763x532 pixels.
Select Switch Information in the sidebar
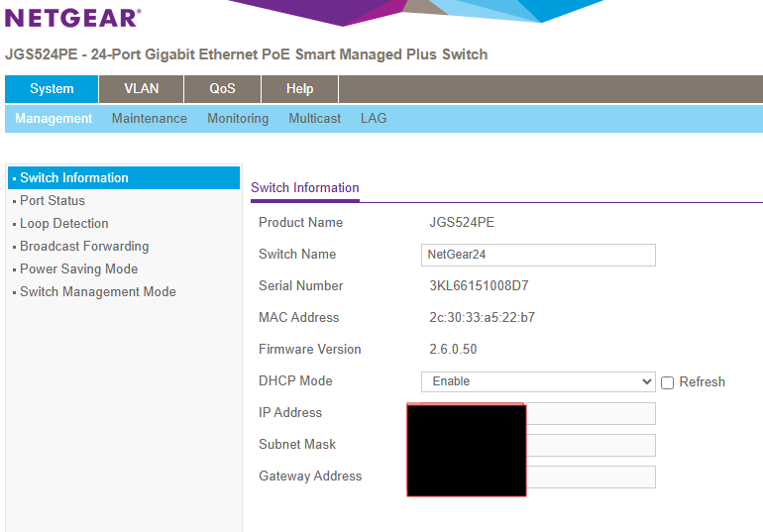(124, 178)
